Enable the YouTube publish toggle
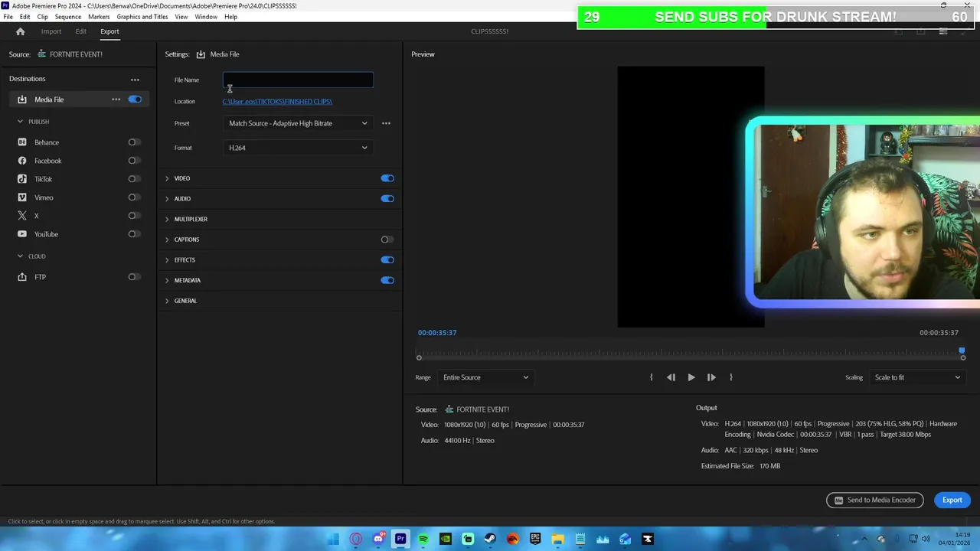The image size is (980, 551). [134, 234]
